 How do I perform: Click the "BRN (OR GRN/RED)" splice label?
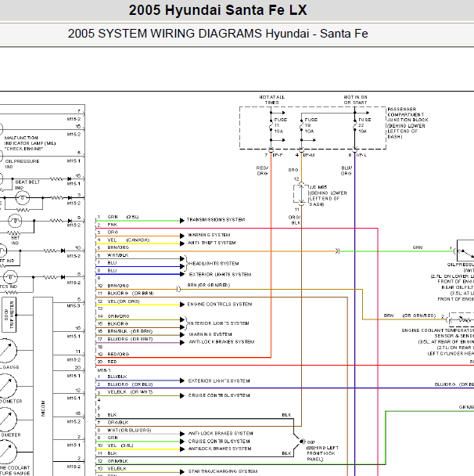pos(208,285)
